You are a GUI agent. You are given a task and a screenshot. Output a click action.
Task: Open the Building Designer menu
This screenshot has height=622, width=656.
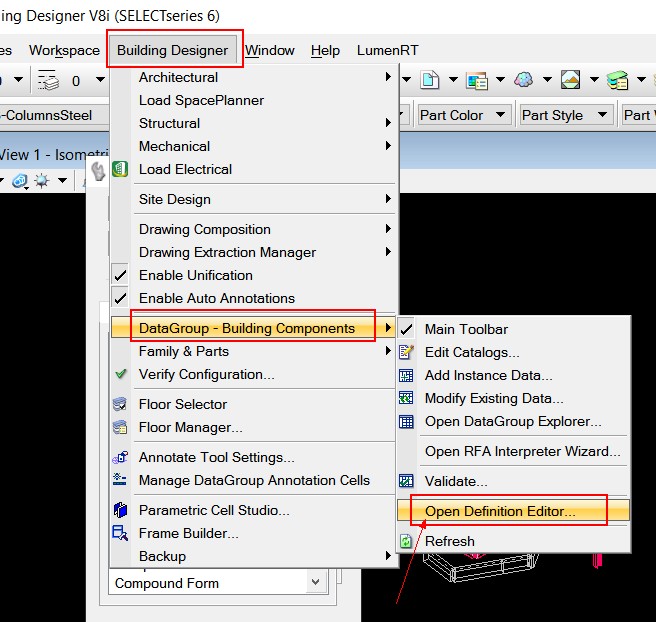point(172,50)
